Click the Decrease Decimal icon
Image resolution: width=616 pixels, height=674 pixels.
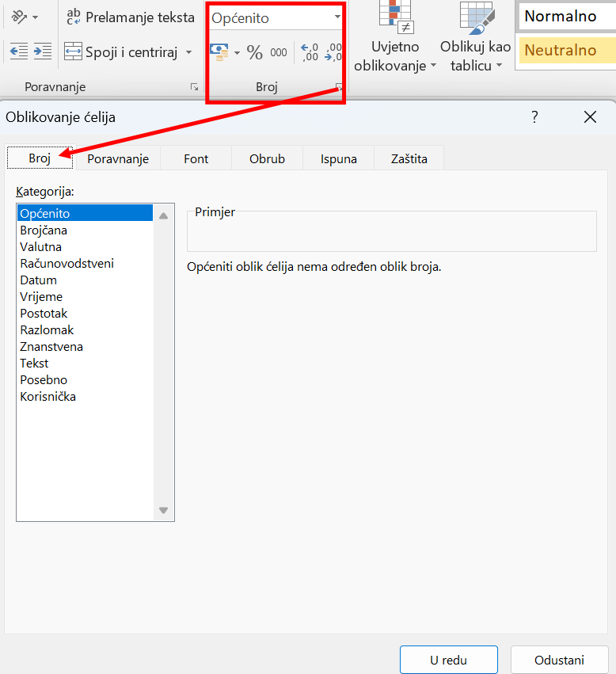334,53
